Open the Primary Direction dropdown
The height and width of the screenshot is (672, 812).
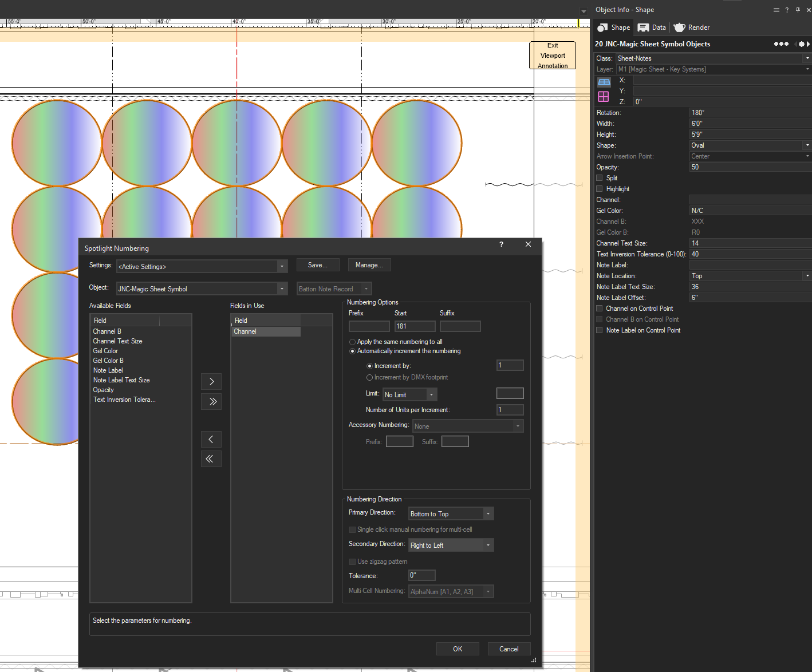pos(451,514)
